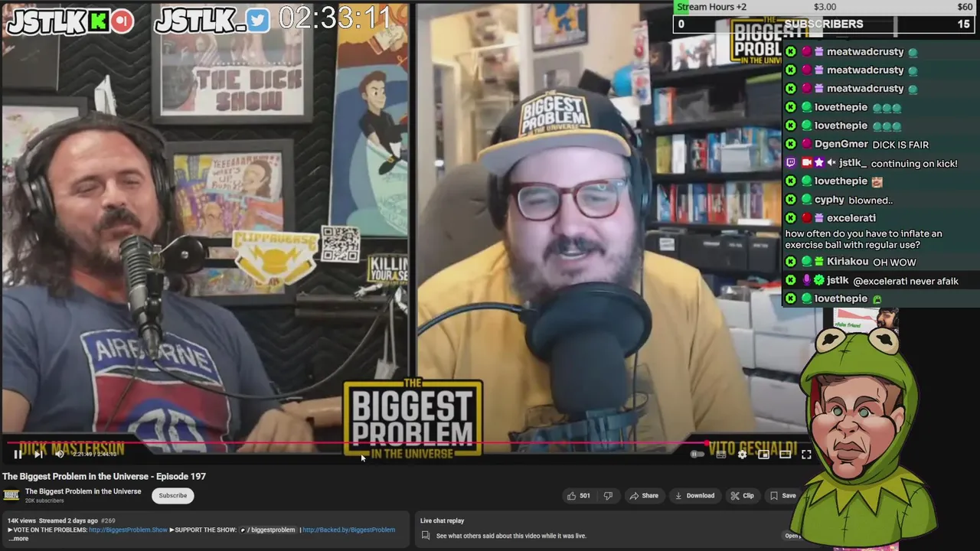
Task: Click the #269 hashtag in description
Action: 108,520
